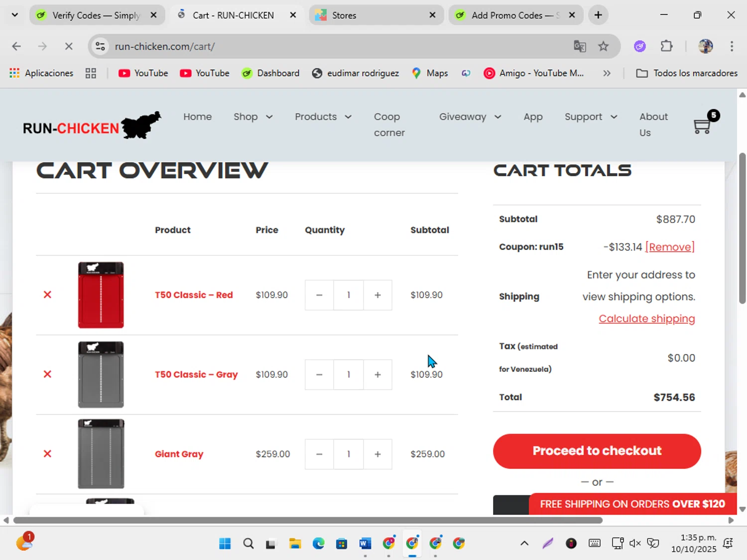Decrease quantity of T50 Classic – Red
The height and width of the screenshot is (560, 747).
click(x=319, y=295)
